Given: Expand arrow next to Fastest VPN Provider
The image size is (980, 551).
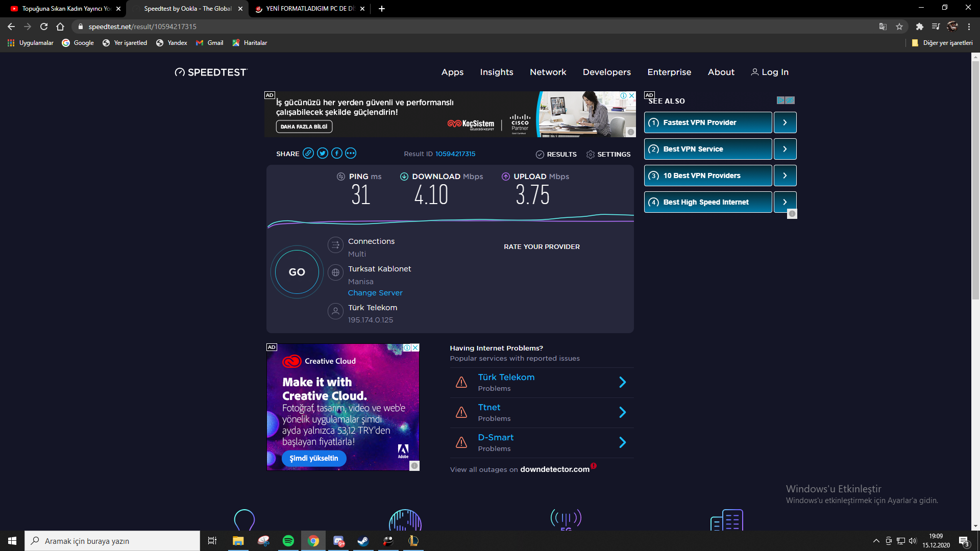Looking at the screenshot, I should pos(785,122).
